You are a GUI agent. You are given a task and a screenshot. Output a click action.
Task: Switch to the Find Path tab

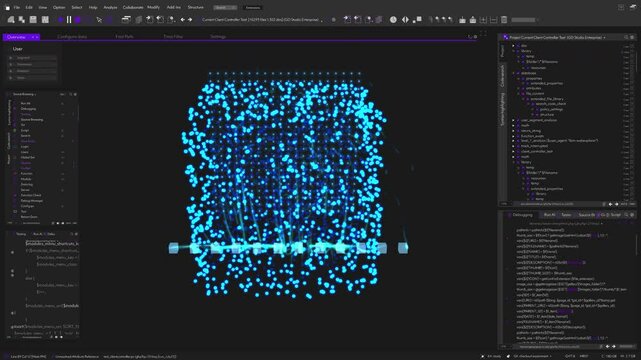coord(124,37)
